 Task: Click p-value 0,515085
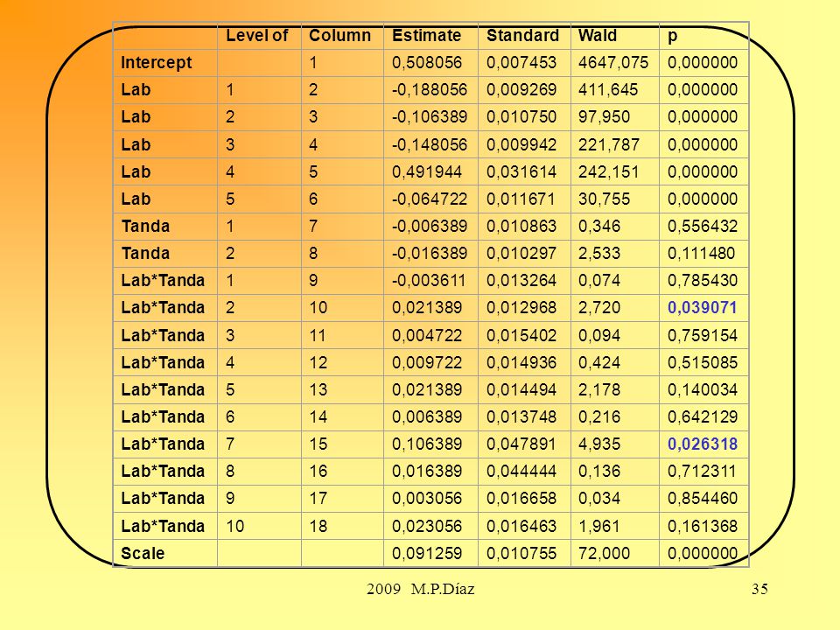click(703, 362)
